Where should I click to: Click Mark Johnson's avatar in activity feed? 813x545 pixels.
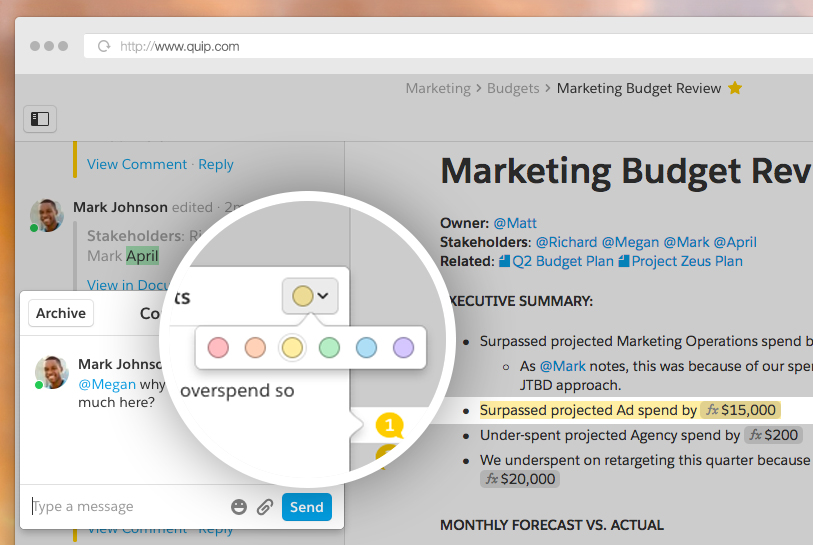coord(47,215)
